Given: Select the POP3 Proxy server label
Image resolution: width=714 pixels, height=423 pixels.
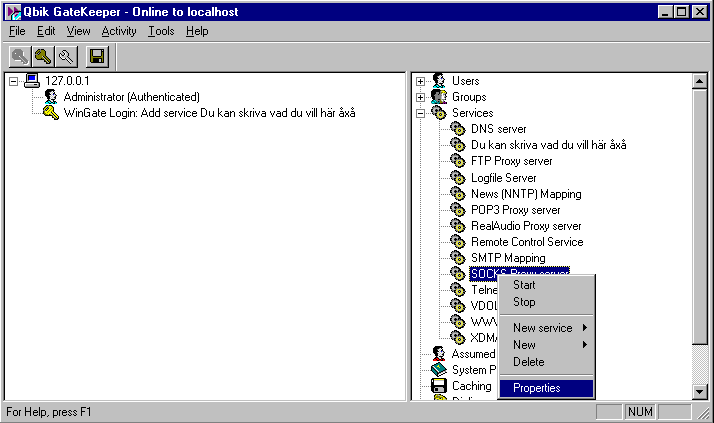Looking at the screenshot, I should point(515,209).
